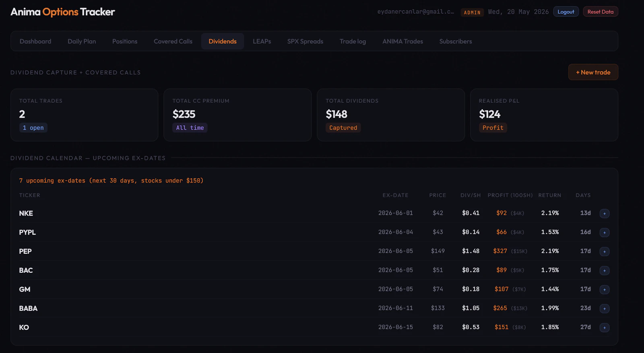Click the '1 open' badge under Total Trades

33,128
